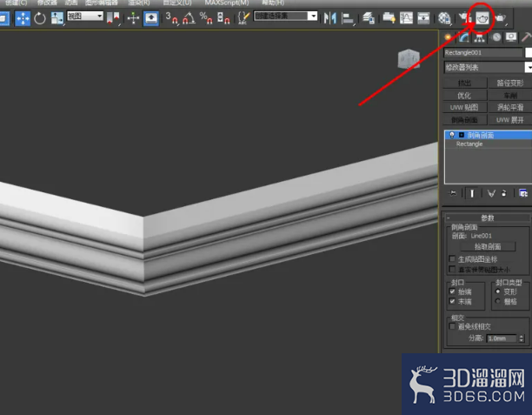Click the Use Pivot Point Center icon
This screenshot has height=415, width=532.
[113, 18]
